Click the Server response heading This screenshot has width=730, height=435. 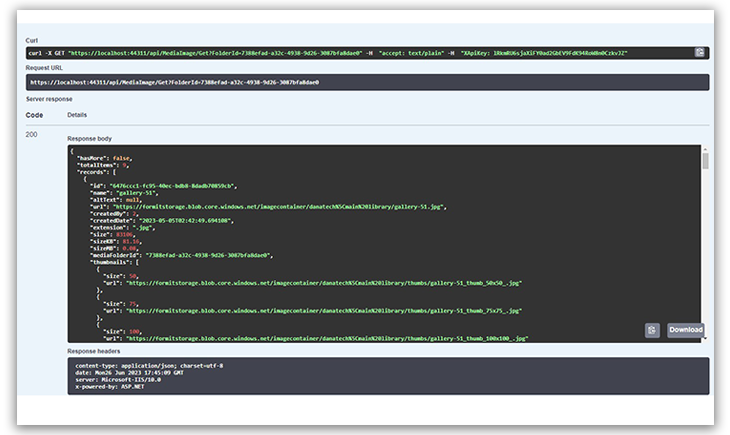click(50, 99)
